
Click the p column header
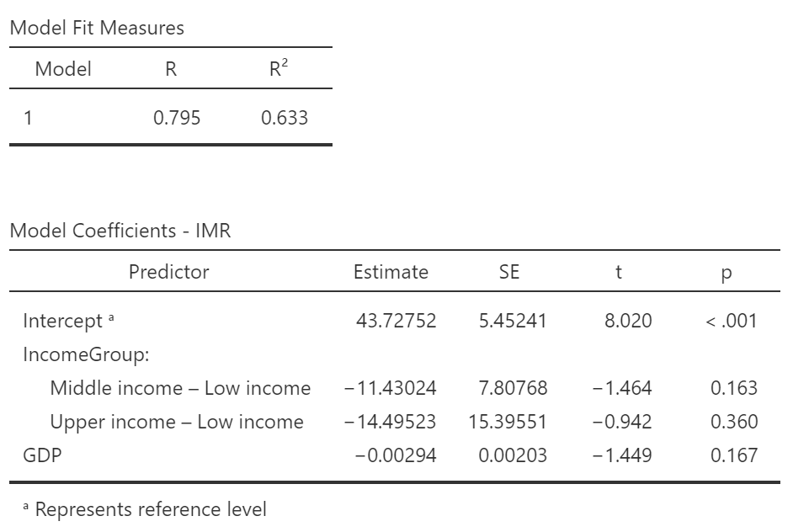click(x=726, y=272)
